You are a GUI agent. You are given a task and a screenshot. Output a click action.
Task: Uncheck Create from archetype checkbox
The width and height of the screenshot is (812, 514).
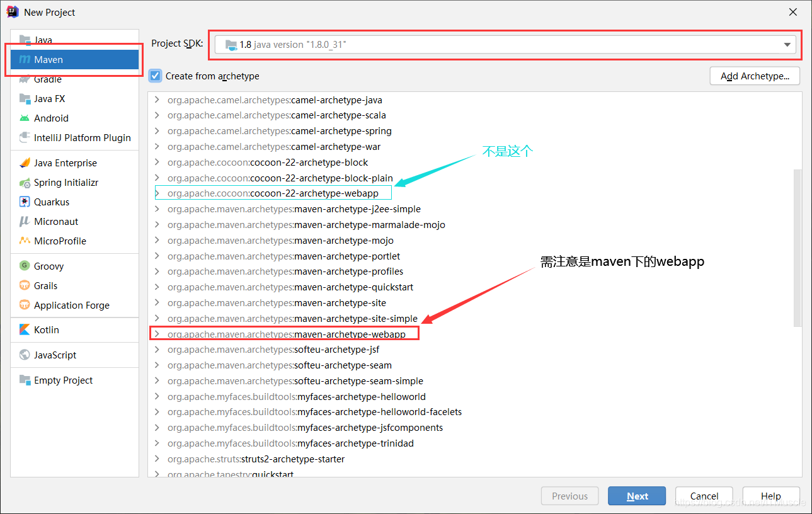[156, 76]
